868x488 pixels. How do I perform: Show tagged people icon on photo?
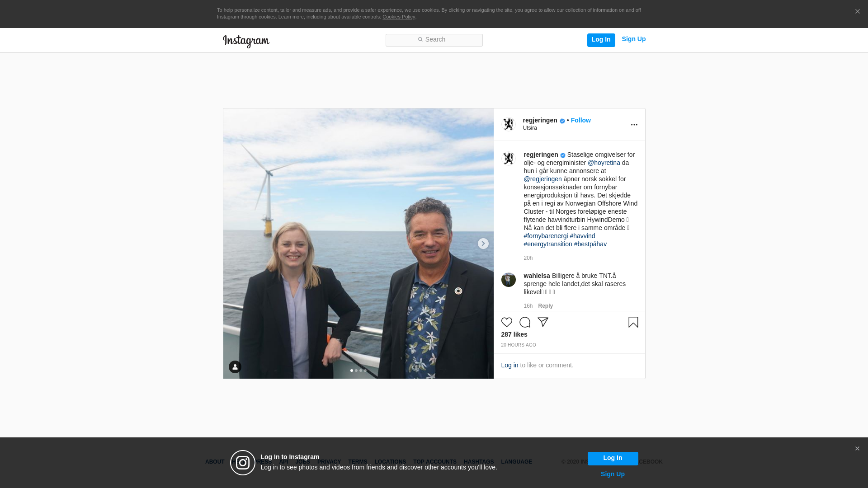[235, 367]
